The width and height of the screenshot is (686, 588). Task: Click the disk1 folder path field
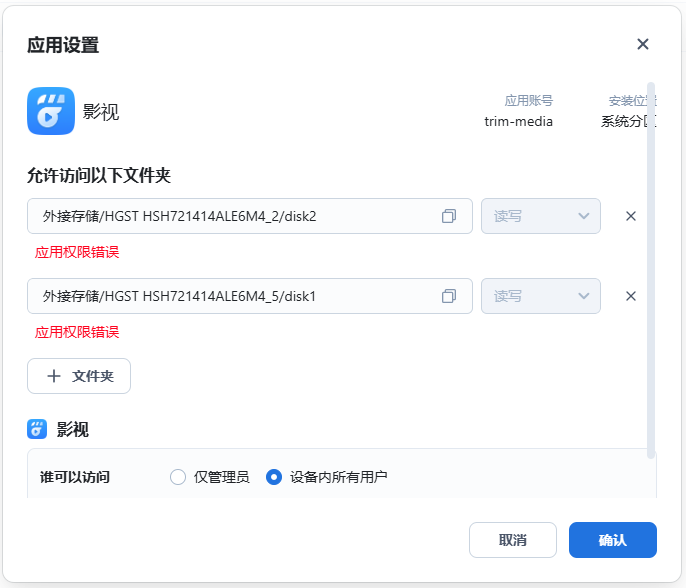(x=250, y=296)
